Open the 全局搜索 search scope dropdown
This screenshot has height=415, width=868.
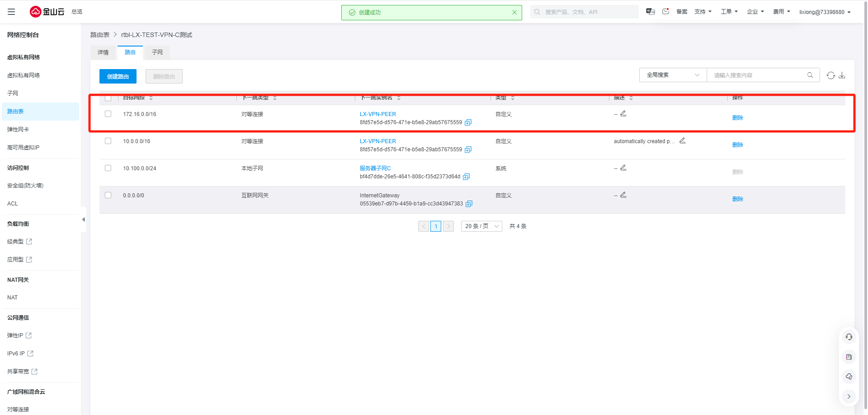click(673, 75)
